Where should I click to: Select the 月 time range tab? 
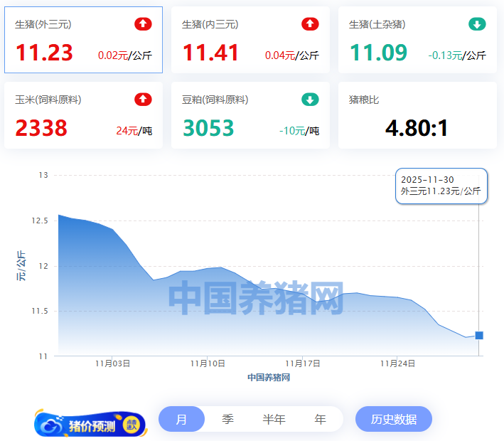tap(181, 420)
